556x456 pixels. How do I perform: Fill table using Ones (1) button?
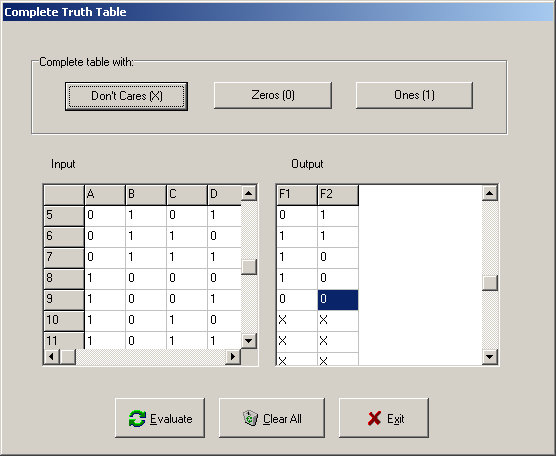point(414,95)
